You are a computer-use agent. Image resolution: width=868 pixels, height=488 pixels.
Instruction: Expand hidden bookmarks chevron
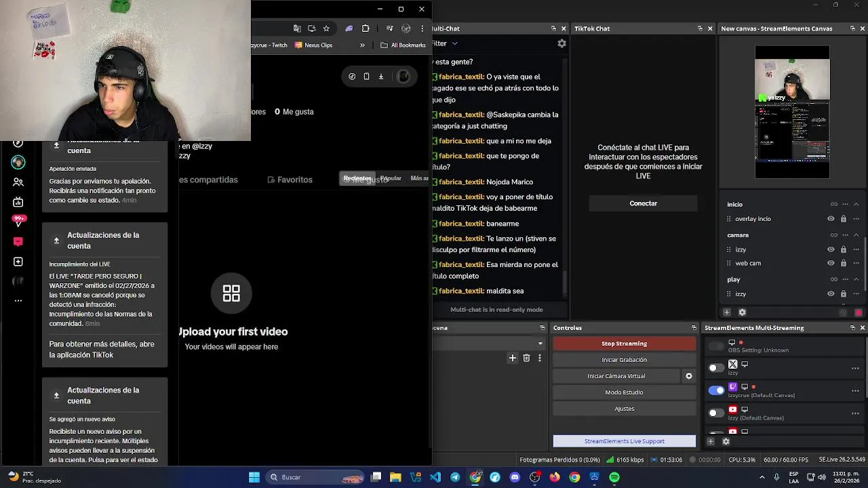362,45
